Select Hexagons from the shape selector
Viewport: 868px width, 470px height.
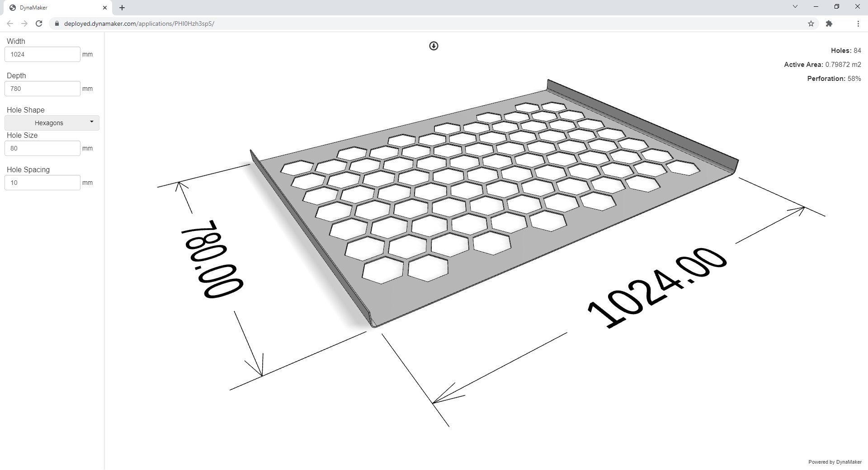52,122
